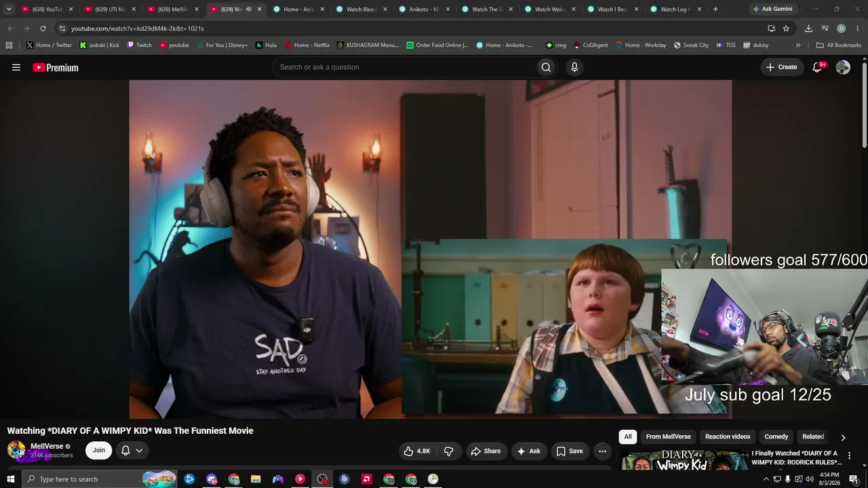Bookmark this page with the star

click(x=786, y=28)
